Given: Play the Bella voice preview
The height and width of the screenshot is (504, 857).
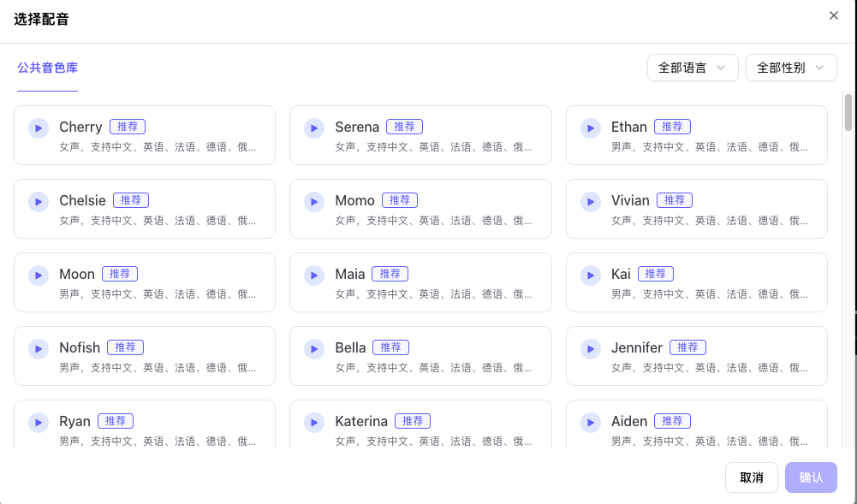Looking at the screenshot, I should pyautogui.click(x=314, y=348).
